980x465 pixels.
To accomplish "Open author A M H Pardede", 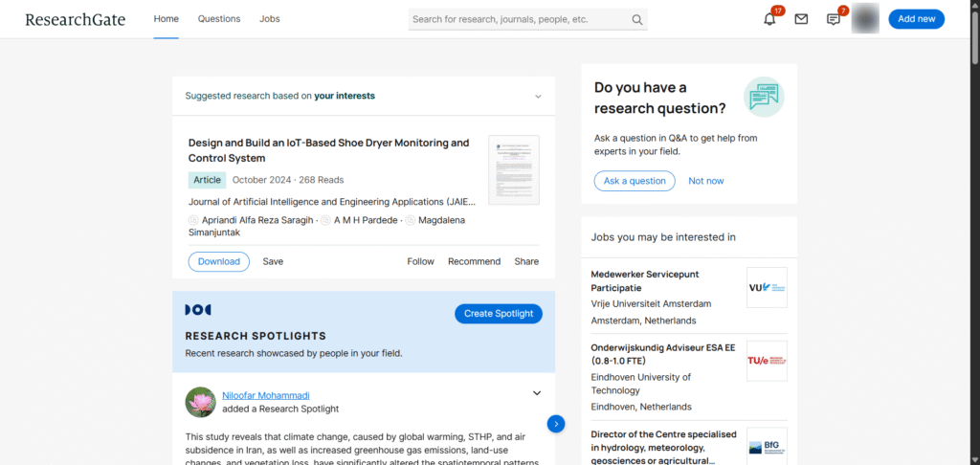I will (367, 220).
